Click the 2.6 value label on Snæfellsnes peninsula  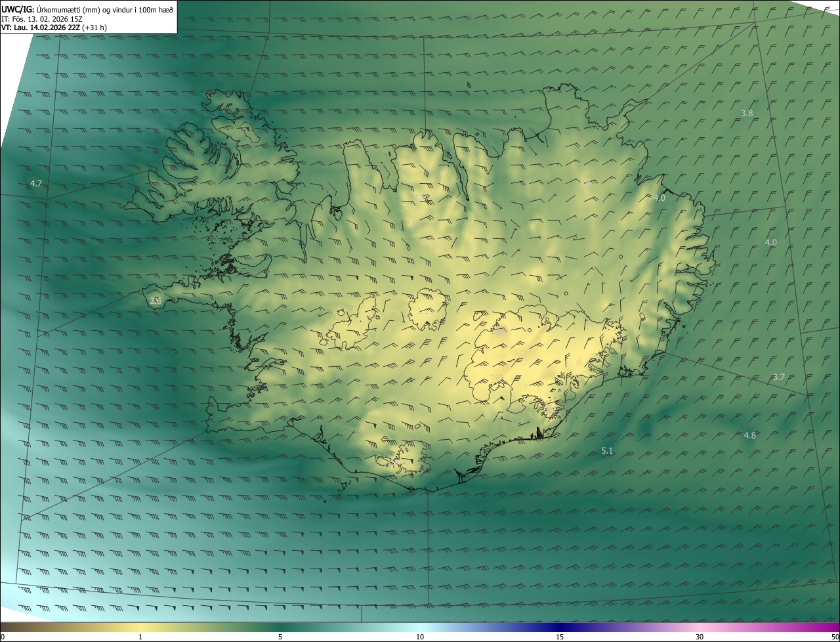(x=156, y=301)
